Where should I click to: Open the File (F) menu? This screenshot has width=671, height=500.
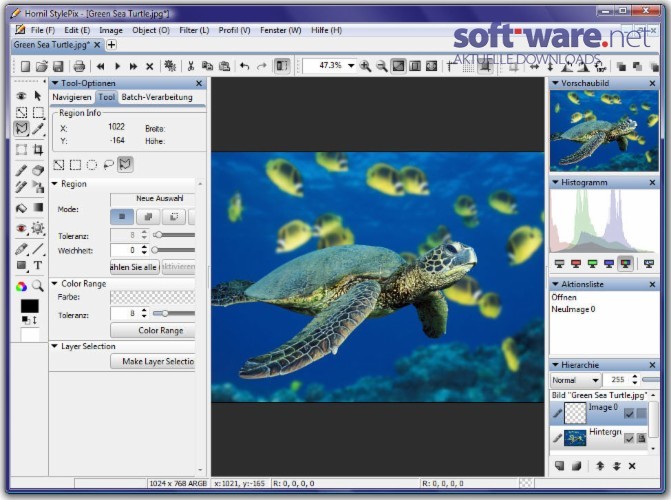[x=43, y=30]
